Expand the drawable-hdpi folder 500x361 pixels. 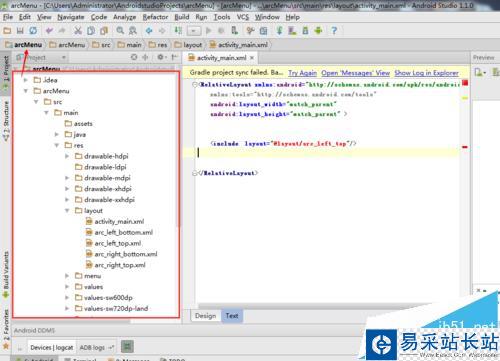point(67,156)
